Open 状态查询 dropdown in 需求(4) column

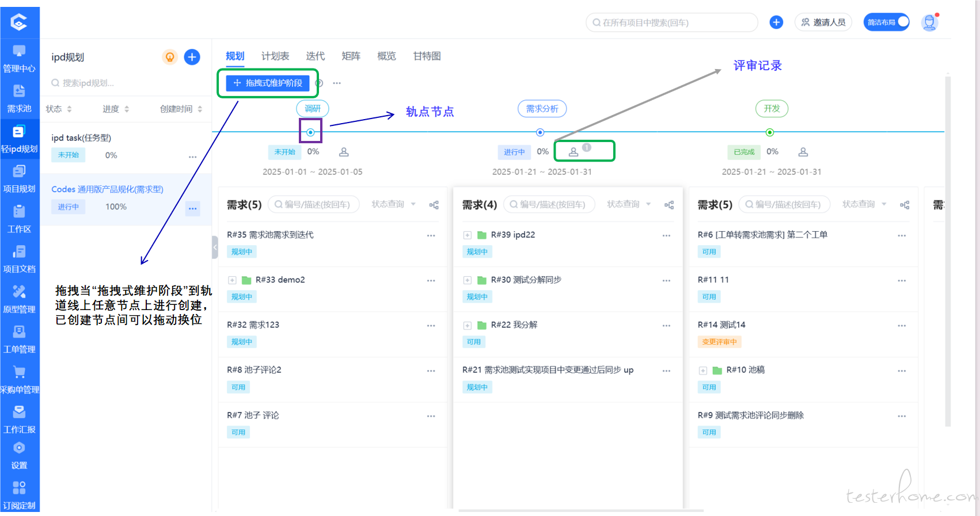click(x=628, y=204)
